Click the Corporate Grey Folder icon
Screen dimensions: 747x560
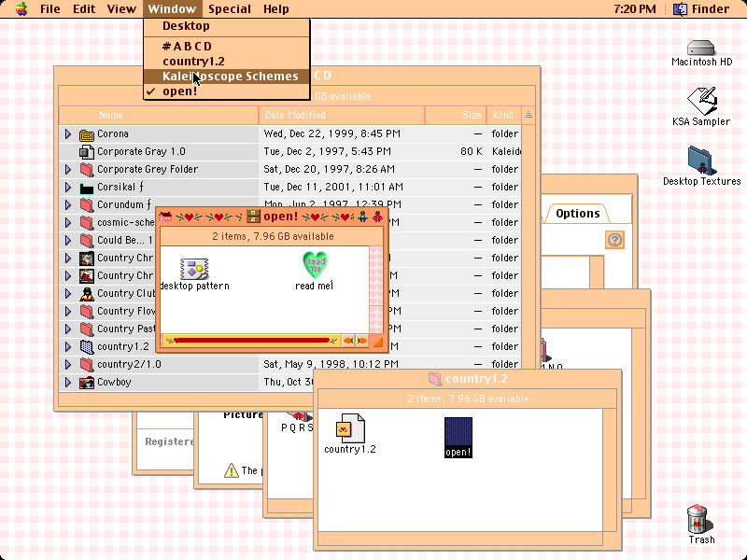click(87, 170)
